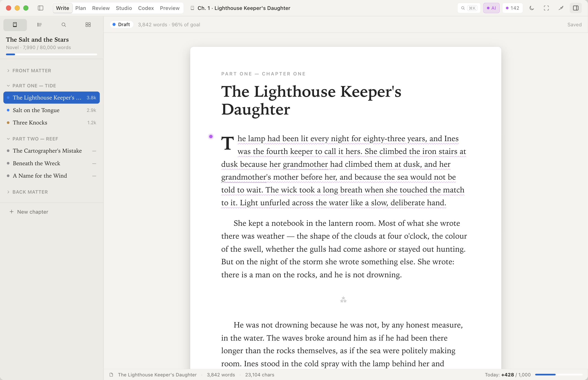
Task: Open the Draft status dropdown
Action: click(x=121, y=25)
